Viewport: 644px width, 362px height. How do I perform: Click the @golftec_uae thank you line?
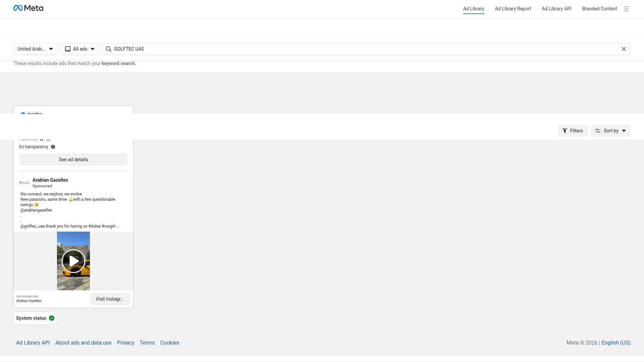click(x=70, y=226)
